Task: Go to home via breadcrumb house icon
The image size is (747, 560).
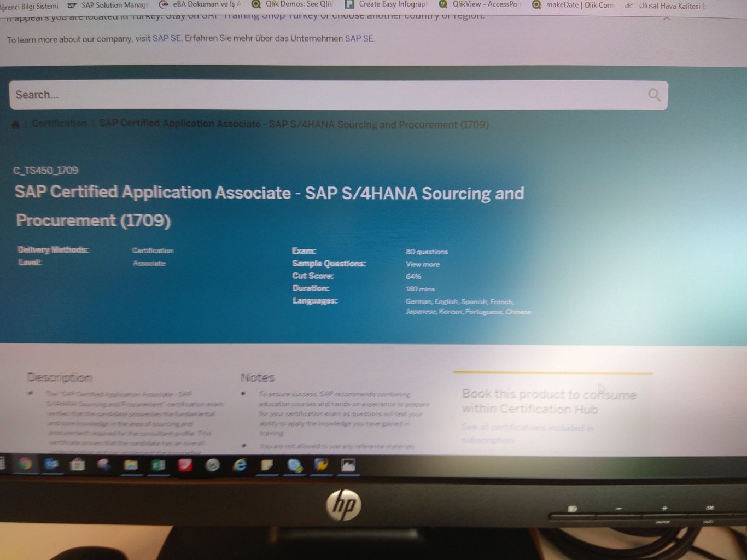Action: pyautogui.click(x=15, y=124)
